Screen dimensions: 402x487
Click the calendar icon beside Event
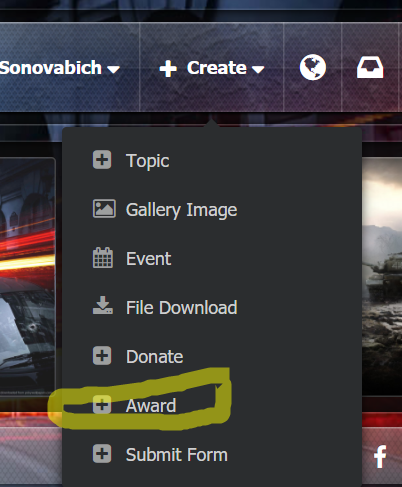click(x=103, y=258)
